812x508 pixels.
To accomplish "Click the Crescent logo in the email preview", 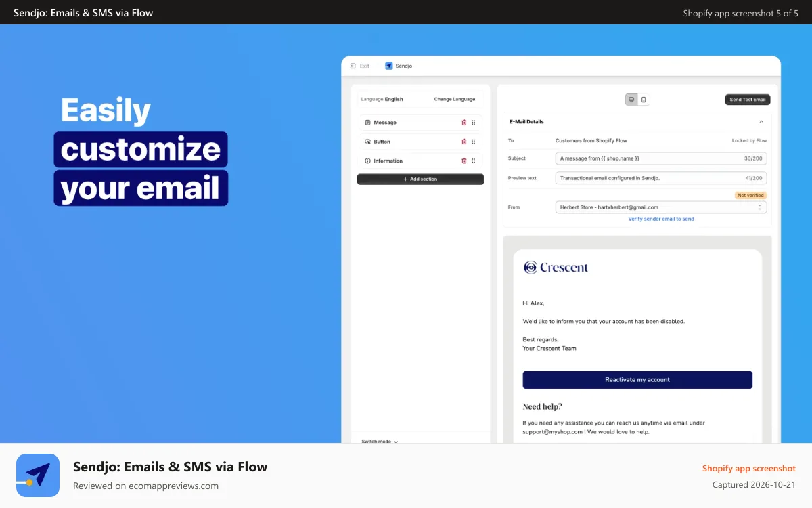I will (x=556, y=268).
